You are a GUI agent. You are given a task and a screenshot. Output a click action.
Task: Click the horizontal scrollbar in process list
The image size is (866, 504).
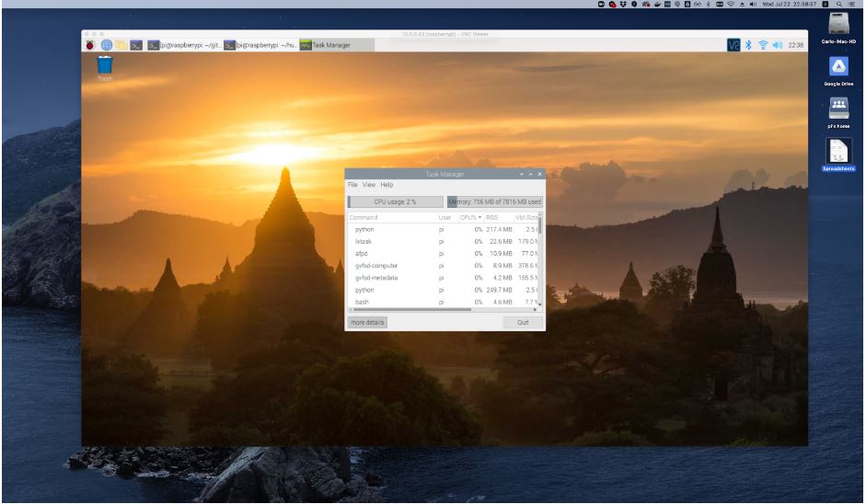tap(412, 310)
